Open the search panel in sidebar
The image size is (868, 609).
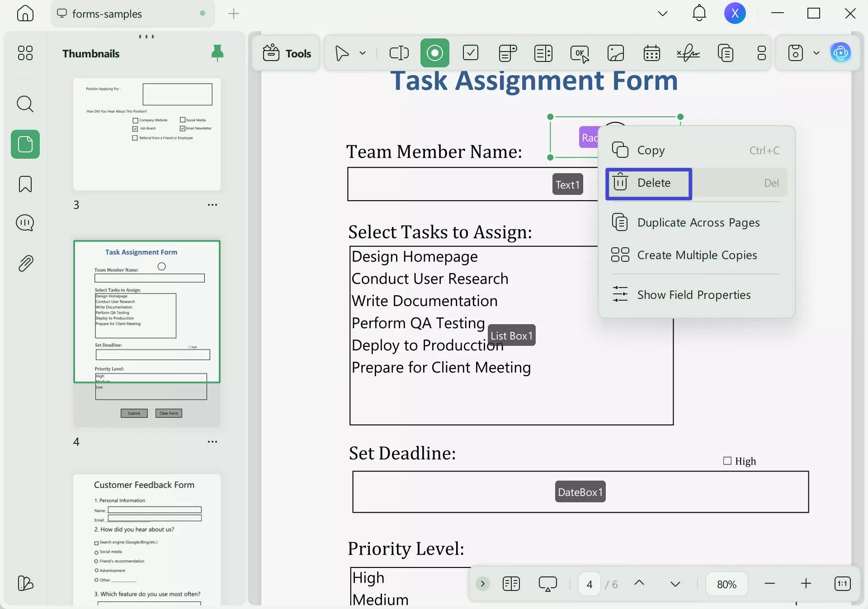coord(25,104)
